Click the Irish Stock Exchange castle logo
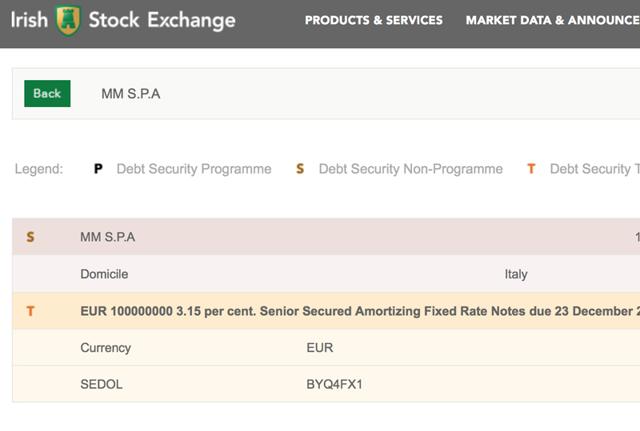 tap(68, 20)
